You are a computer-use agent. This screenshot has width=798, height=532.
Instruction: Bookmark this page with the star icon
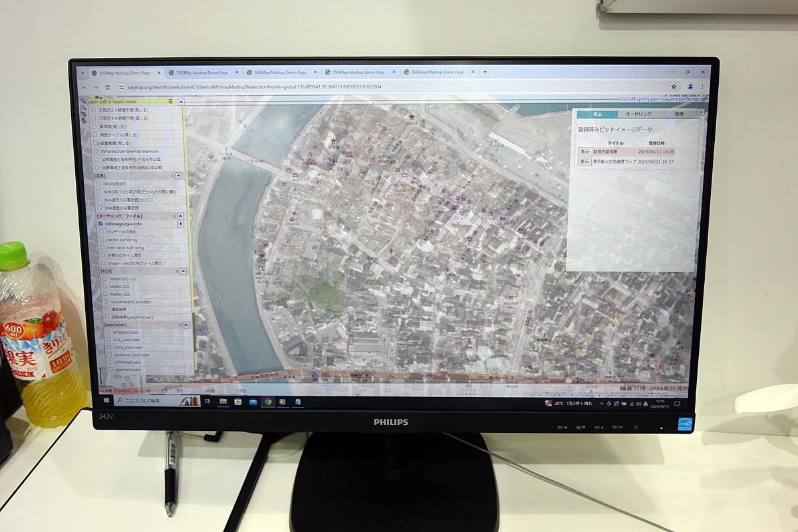click(x=674, y=86)
